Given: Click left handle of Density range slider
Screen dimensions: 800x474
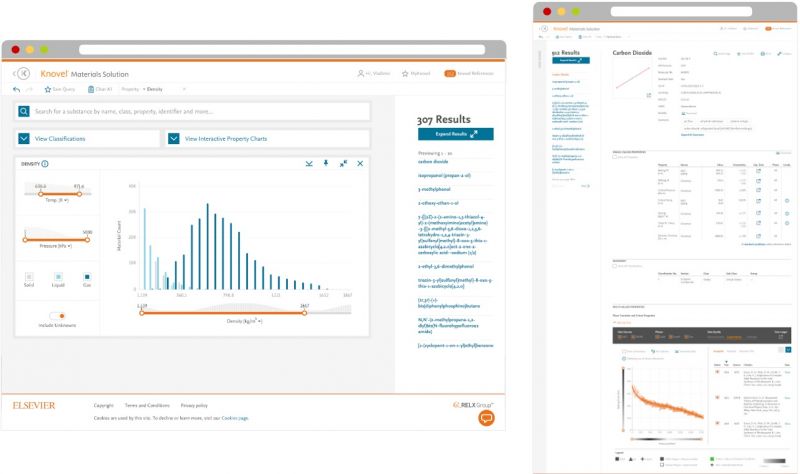Looking at the screenshot, I should point(141,313).
